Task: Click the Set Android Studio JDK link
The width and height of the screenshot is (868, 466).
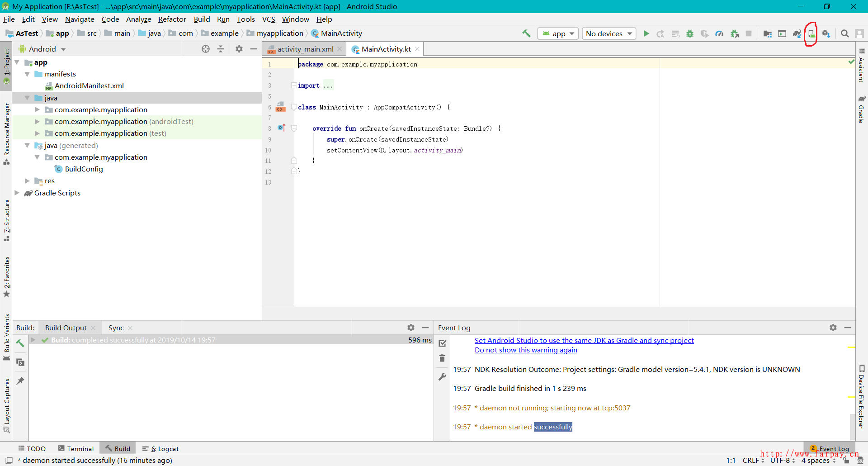Action: coord(584,340)
